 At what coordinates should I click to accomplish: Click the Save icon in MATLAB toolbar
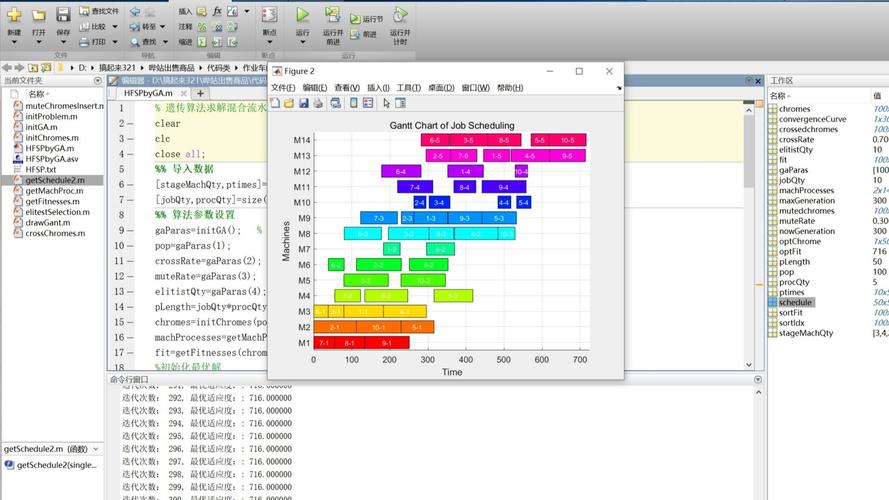point(63,16)
